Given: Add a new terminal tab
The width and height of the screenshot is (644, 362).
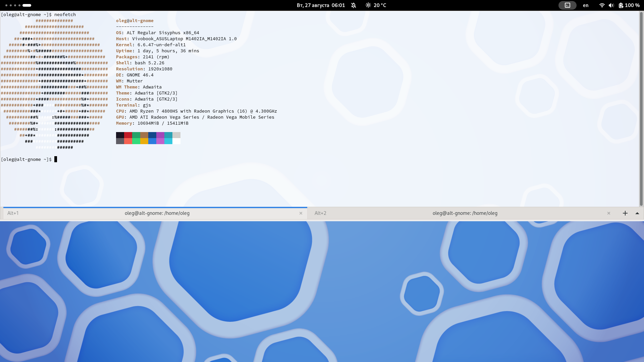Looking at the screenshot, I should pyautogui.click(x=625, y=213).
